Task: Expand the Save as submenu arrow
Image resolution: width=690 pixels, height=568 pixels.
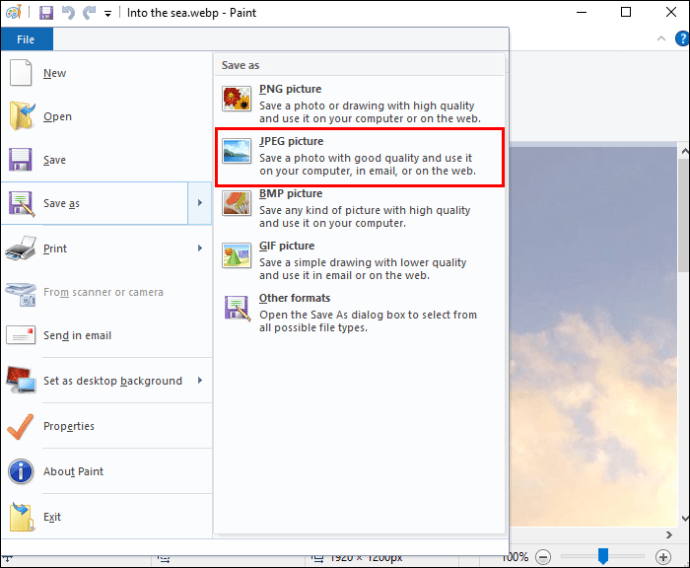Action: point(200,203)
